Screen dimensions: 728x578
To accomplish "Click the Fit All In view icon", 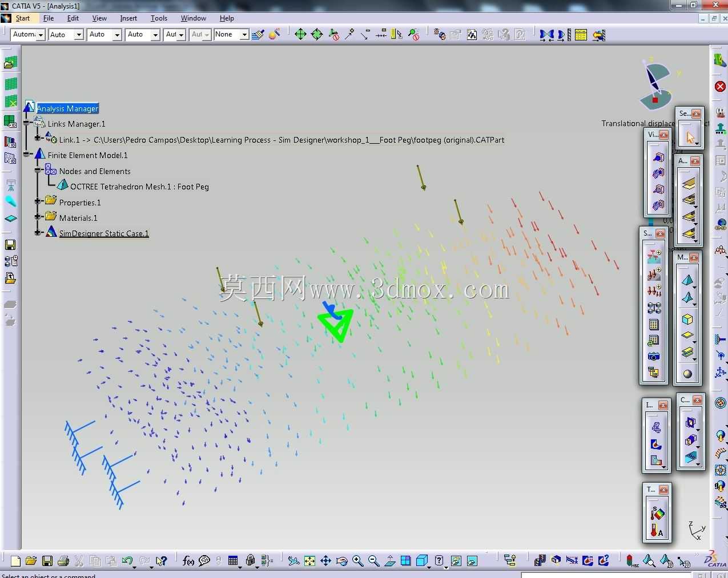I will 309,561.
